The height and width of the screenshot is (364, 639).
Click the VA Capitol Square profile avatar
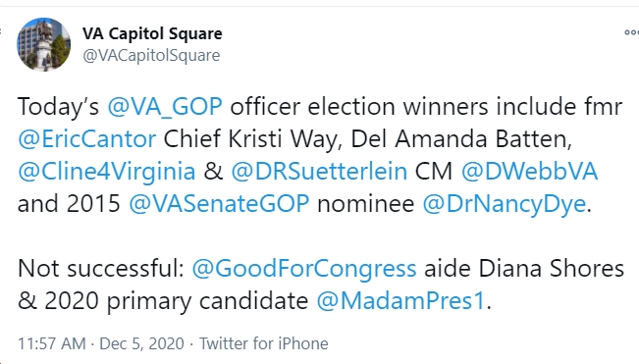coord(43,44)
